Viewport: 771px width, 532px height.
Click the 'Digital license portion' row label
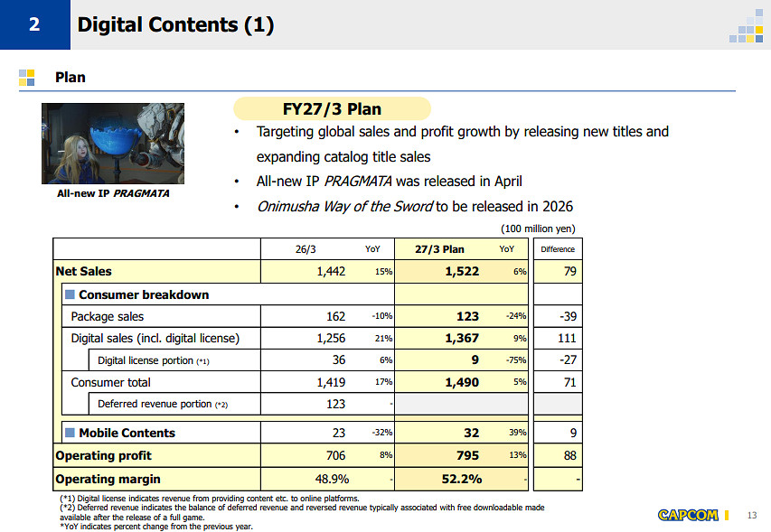154,360
